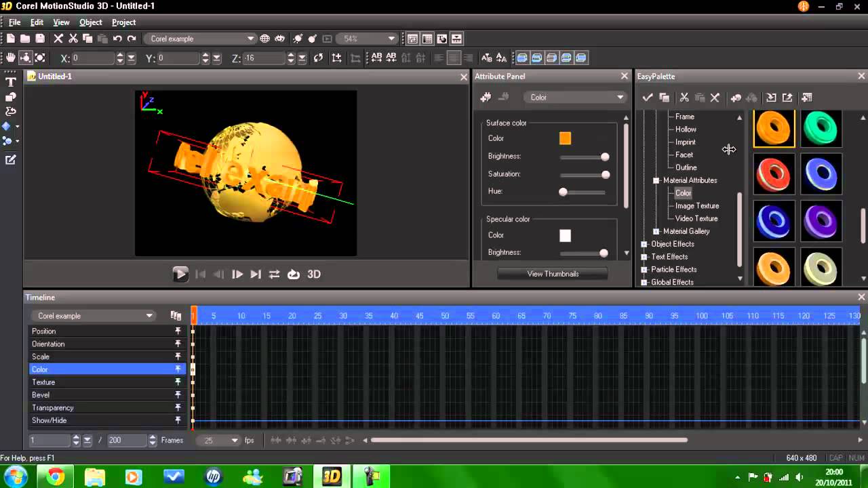
Task: Collapse the Material Attributes tree node
Action: tap(656, 180)
